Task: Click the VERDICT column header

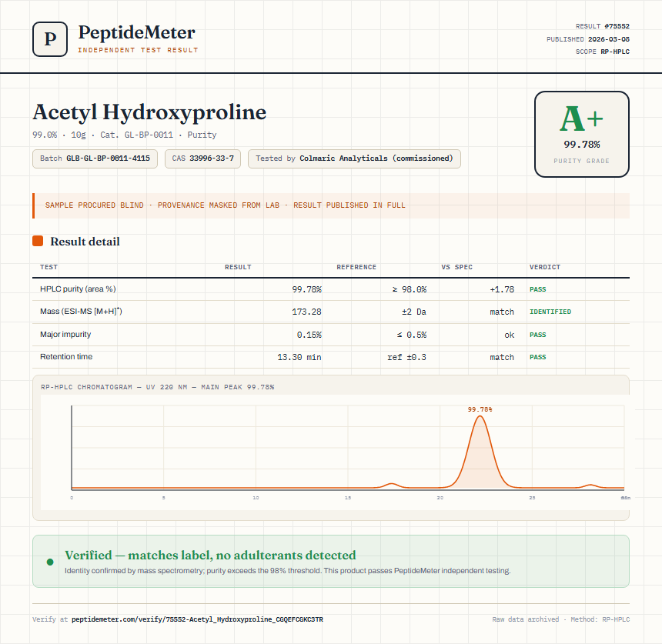Action: (545, 267)
